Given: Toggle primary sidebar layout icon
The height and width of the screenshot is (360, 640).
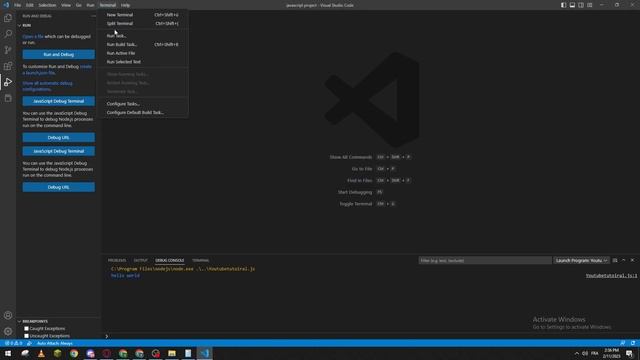Looking at the screenshot, I should click(x=563, y=5).
